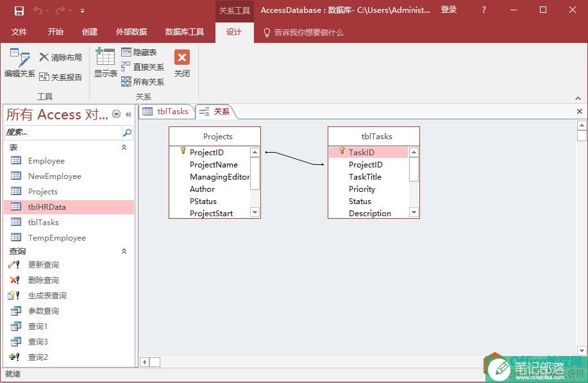
Task: Select TaskTitle field in tblTasks box
Action: click(x=365, y=176)
